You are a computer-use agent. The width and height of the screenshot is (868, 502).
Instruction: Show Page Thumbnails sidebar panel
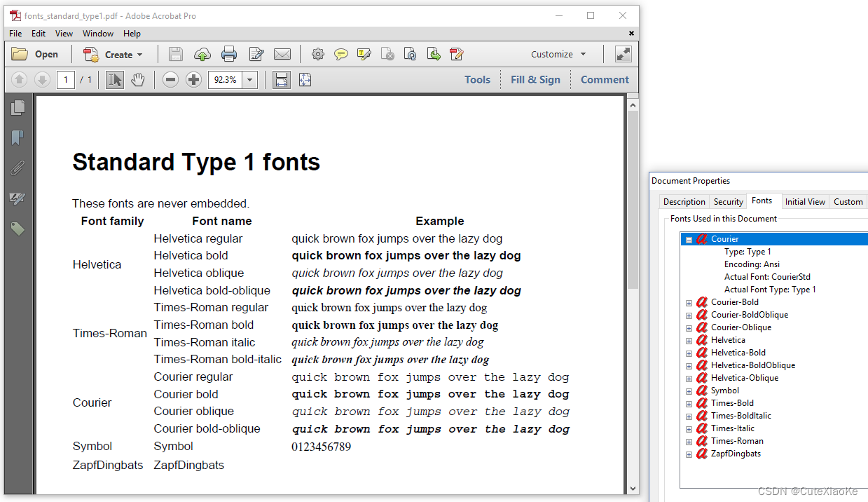point(18,107)
